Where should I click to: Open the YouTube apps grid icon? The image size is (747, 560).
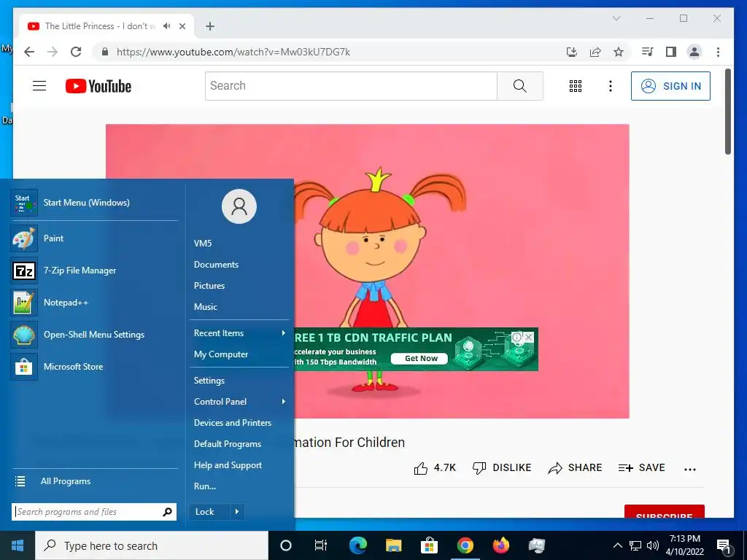[x=576, y=86]
